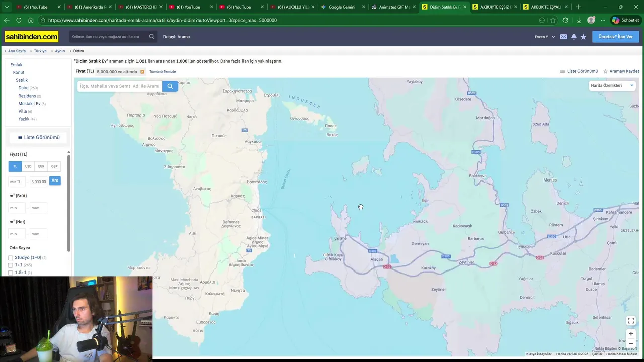The image size is (644, 362).
Task: Select TL currency toggle
Action: 15,166
